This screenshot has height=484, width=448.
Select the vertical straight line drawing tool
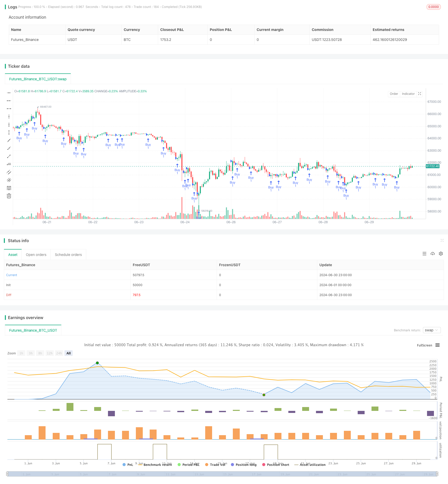9,117
